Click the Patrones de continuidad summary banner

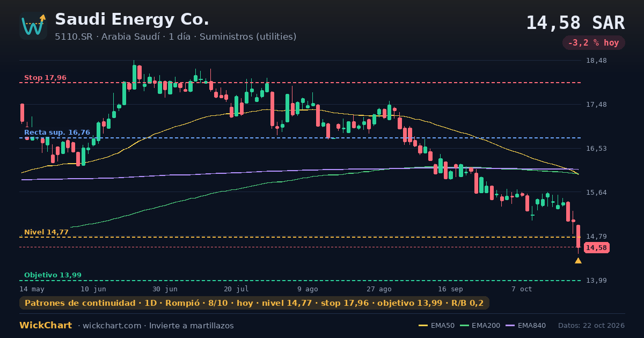254,303
